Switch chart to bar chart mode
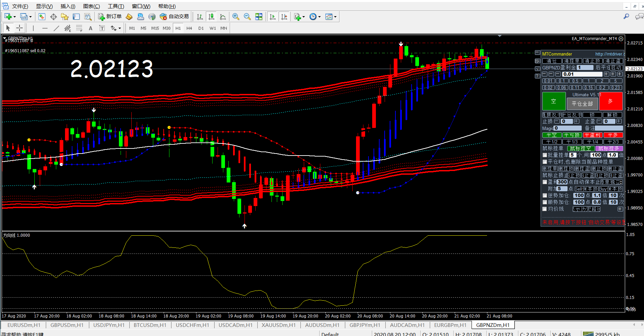This screenshot has height=336, width=644. click(x=200, y=16)
